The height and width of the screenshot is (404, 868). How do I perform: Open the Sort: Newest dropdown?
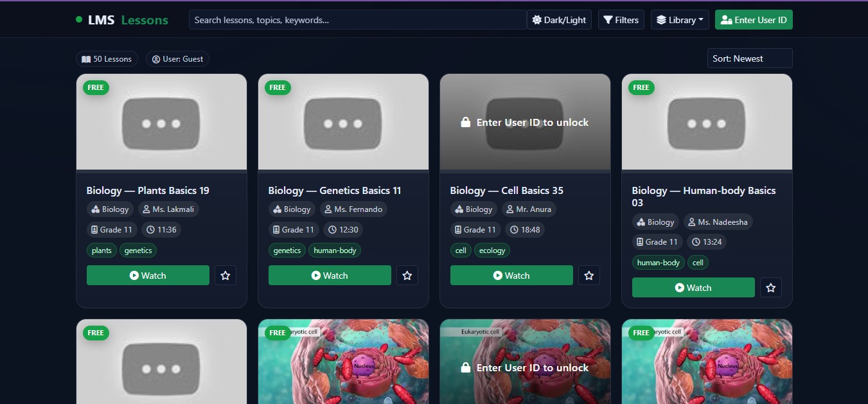[749, 58]
